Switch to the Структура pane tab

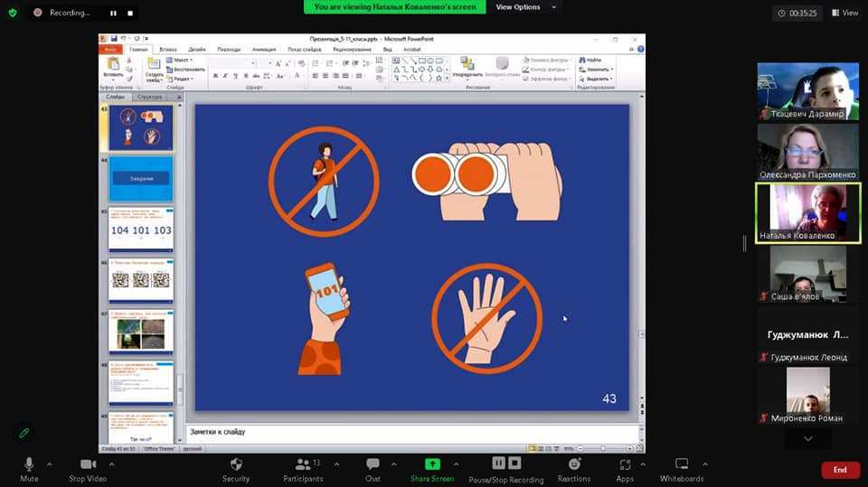(x=150, y=97)
